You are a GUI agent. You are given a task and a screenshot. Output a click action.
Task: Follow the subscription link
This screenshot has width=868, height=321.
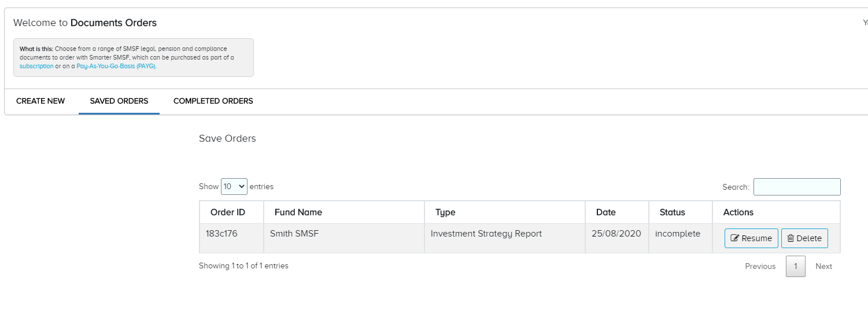coord(36,66)
